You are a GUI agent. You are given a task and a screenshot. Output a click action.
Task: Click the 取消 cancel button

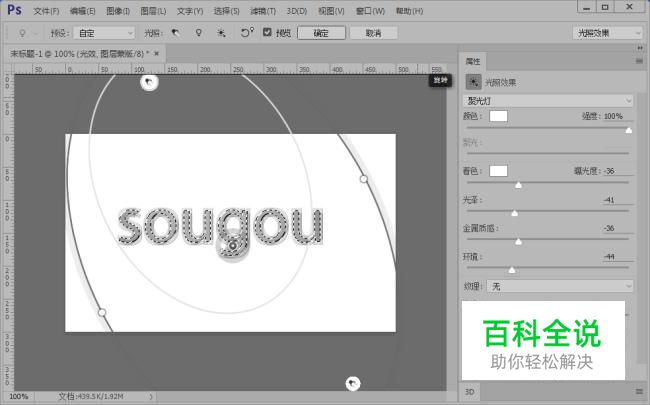coord(373,33)
